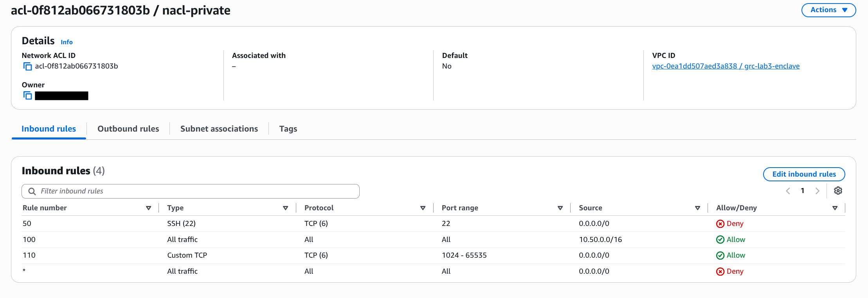Click rule number 50 cell
This screenshot has width=868, height=298.
pos(27,224)
